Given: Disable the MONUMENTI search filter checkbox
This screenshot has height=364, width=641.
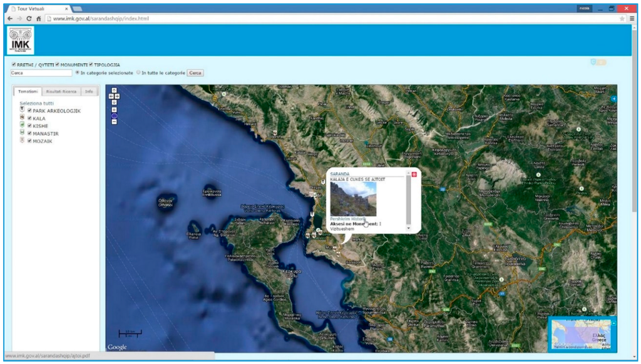Looking at the screenshot, I should click(x=57, y=64).
